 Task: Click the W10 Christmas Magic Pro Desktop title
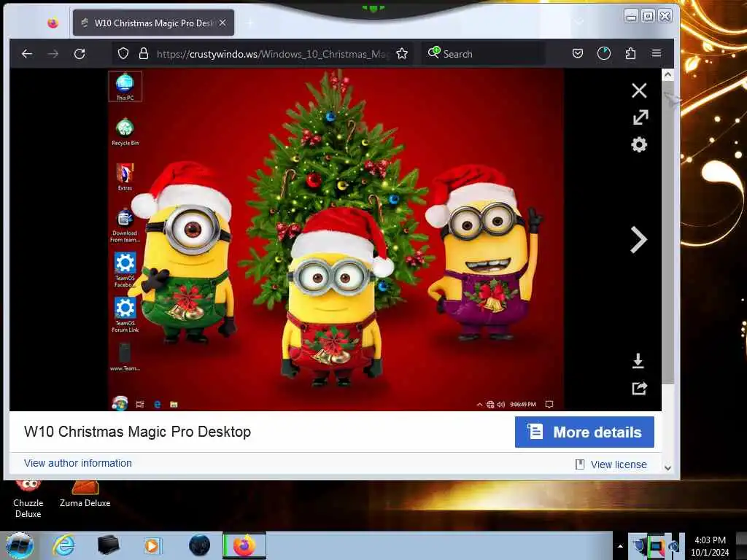[x=137, y=432]
